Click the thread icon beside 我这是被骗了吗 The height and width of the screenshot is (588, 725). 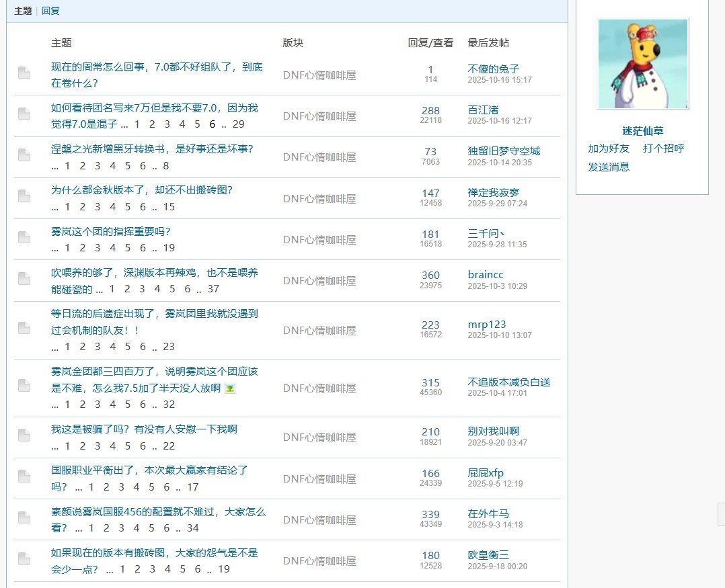pyautogui.click(x=24, y=435)
